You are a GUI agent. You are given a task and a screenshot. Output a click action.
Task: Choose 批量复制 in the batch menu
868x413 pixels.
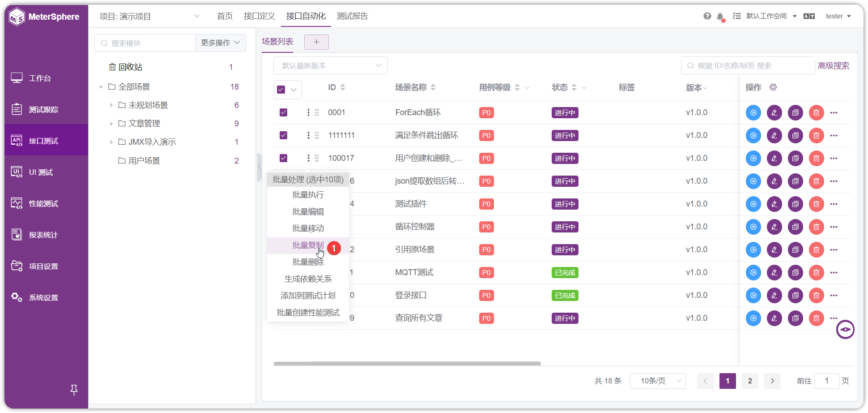pos(308,245)
